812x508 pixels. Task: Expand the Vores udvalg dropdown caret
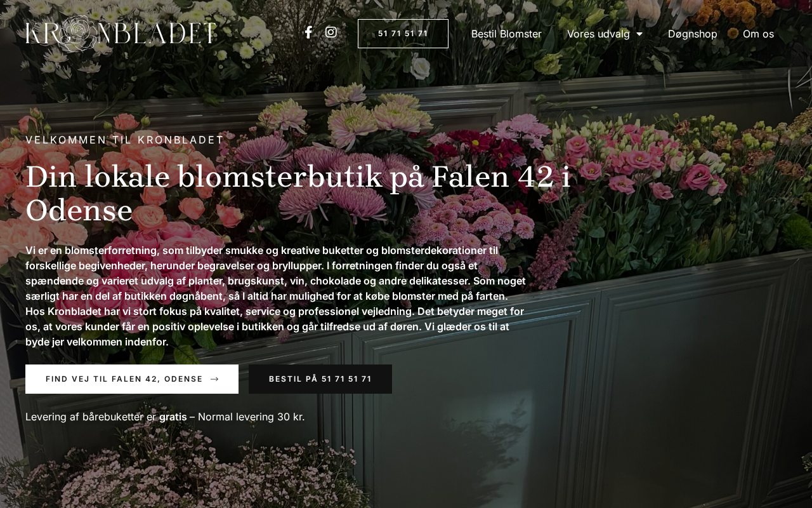pos(639,34)
